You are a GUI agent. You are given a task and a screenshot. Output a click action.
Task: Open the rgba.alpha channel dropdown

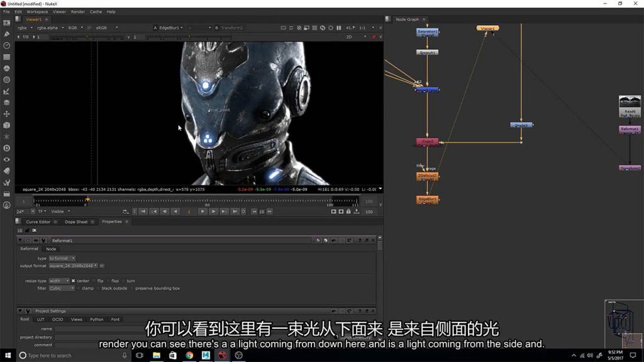50,28
